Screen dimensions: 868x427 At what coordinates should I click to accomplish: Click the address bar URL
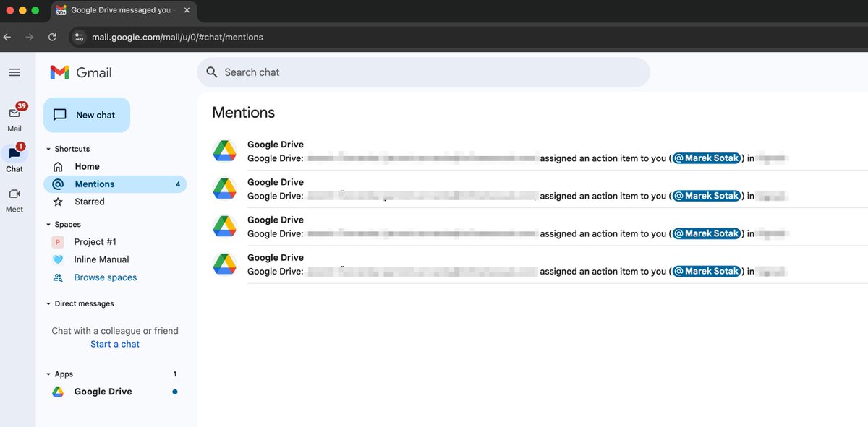177,37
